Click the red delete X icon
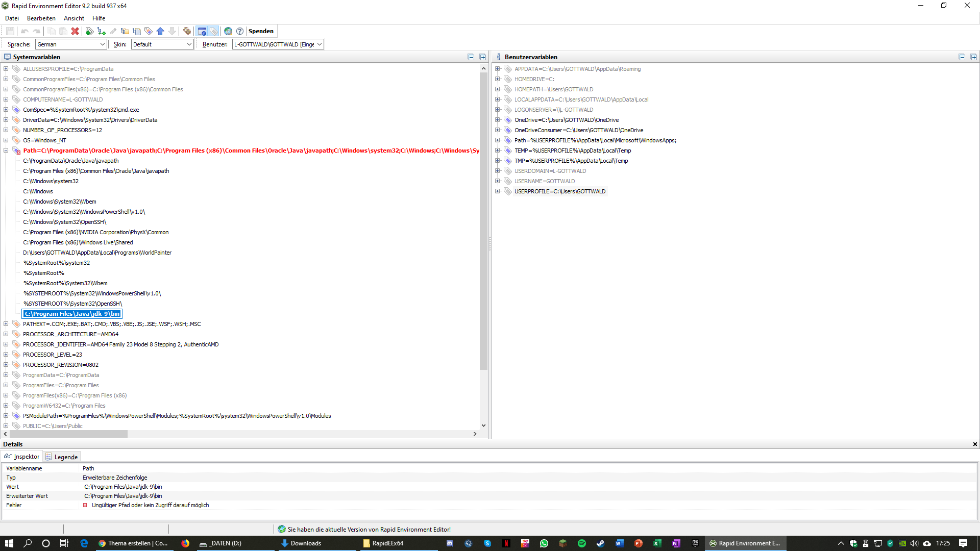This screenshot has height=551, width=980. tap(75, 31)
